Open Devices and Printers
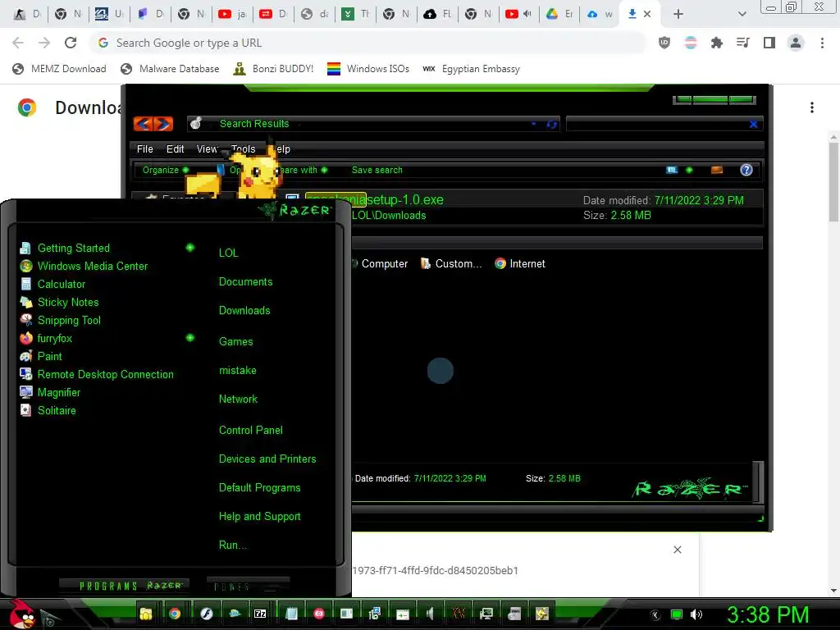This screenshot has width=840, height=630. (x=267, y=459)
